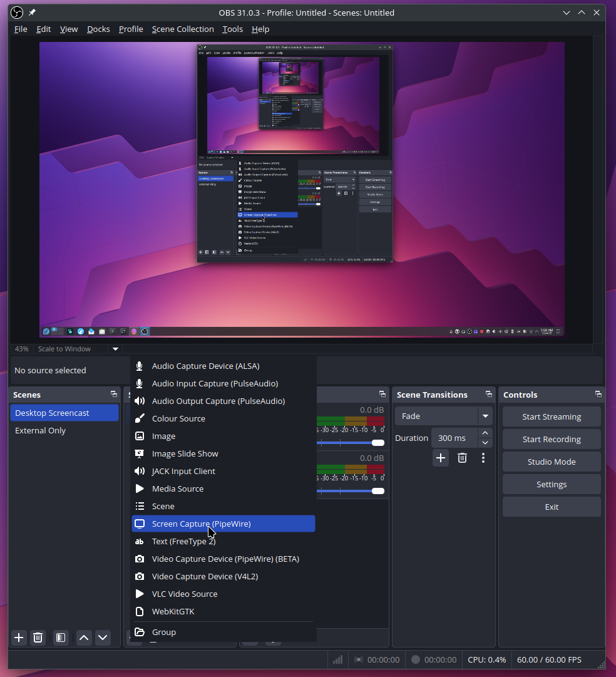Choose WebKitGTK from the source menu
The image size is (616, 677).
point(223,611)
